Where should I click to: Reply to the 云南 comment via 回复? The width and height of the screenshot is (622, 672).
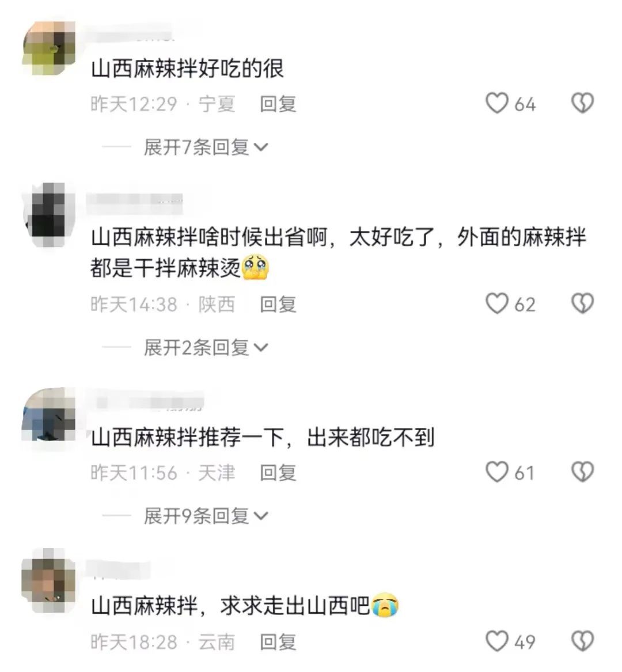pyautogui.click(x=278, y=641)
